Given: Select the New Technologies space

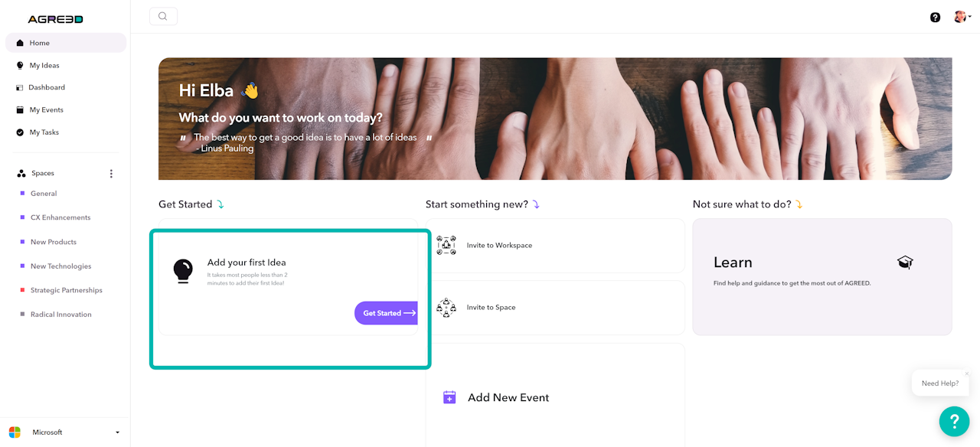Looking at the screenshot, I should [60, 266].
